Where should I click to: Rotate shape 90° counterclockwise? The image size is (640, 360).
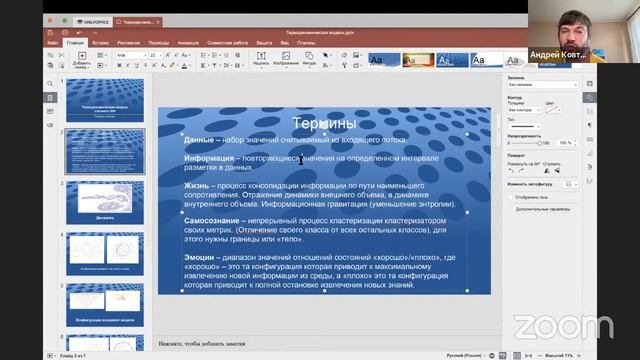[x=511, y=171]
